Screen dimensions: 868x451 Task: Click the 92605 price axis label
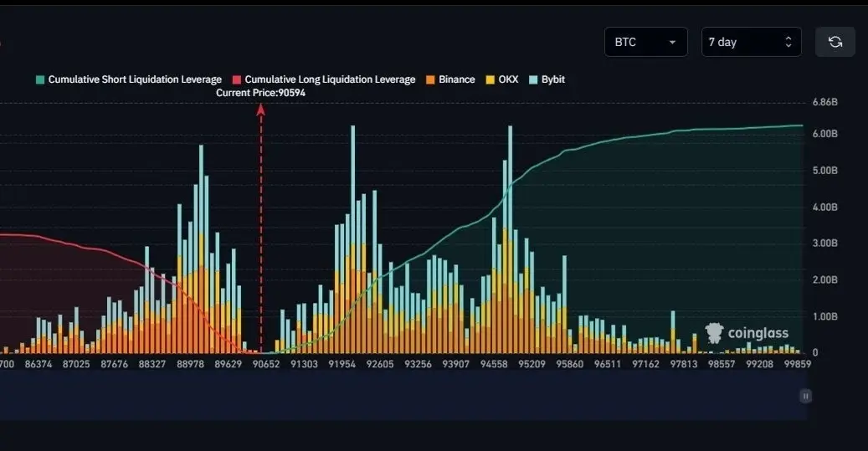pos(380,364)
